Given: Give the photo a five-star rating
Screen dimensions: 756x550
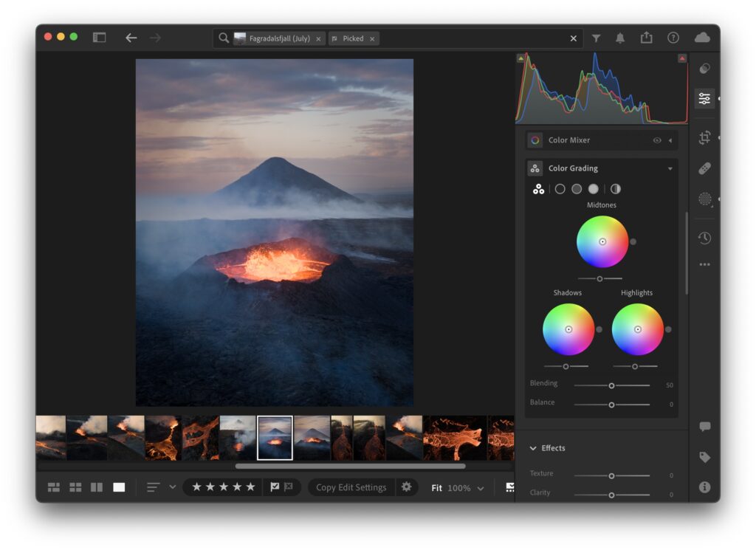Looking at the screenshot, I should [x=252, y=487].
